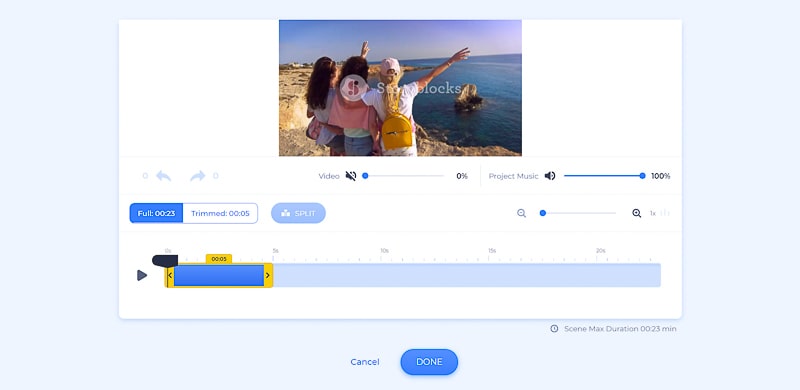Click the left trim handle arrow
Viewport: 800px width, 390px height.
170,276
